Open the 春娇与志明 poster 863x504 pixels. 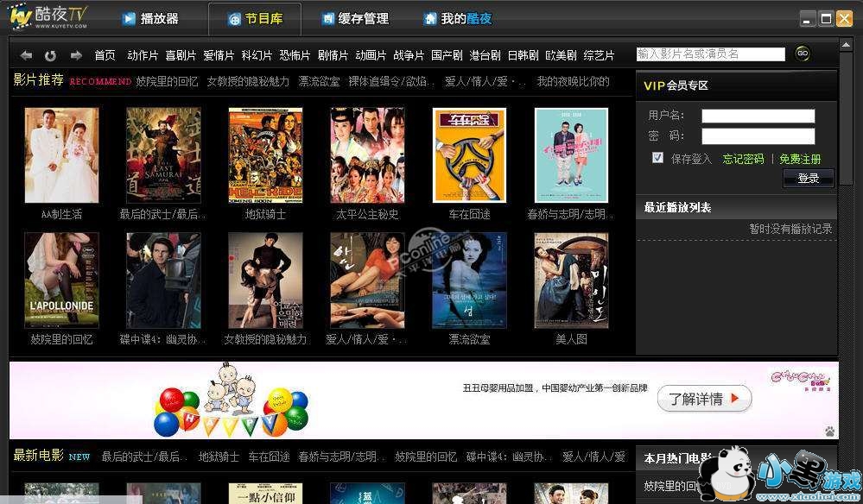pyautogui.click(x=571, y=155)
